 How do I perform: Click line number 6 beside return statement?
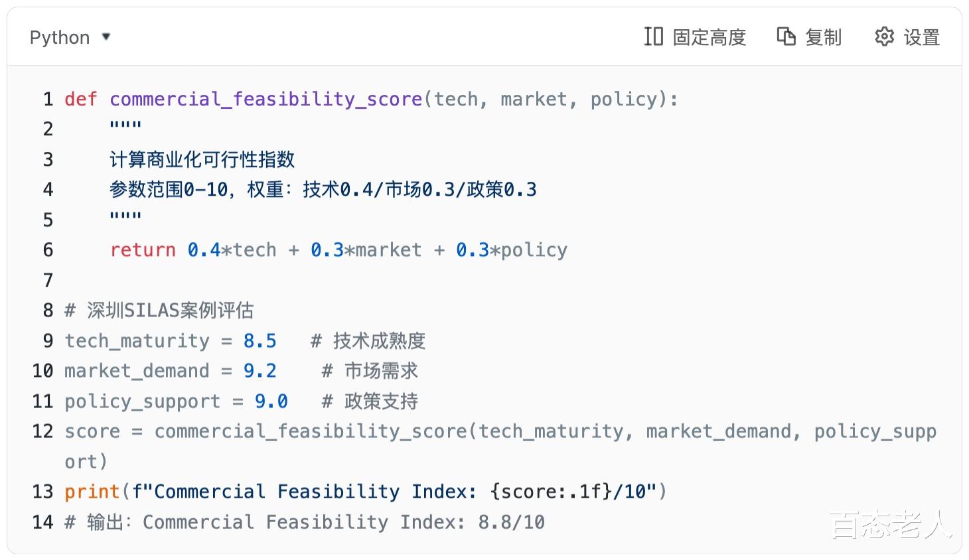tap(48, 250)
